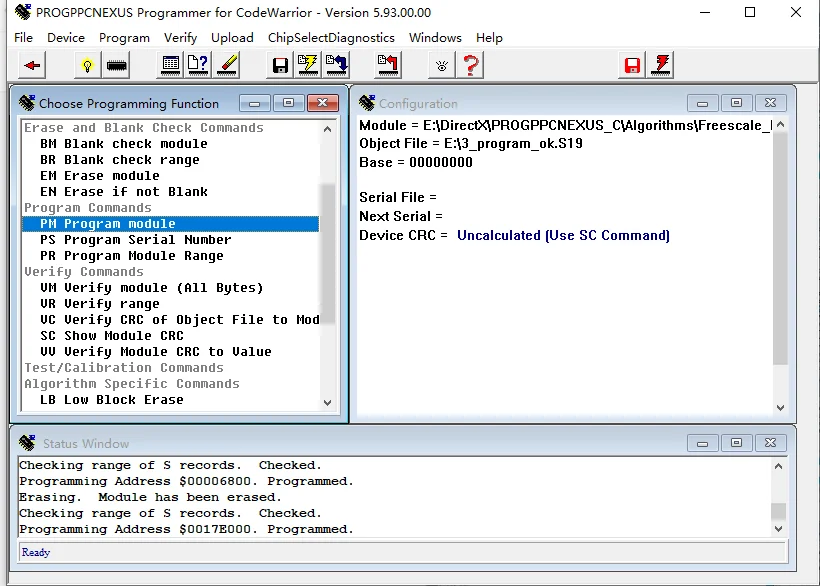Click the red floppy disk toolbar icon
The width and height of the screenshot is (820, 586).
[x=632, y=66]
